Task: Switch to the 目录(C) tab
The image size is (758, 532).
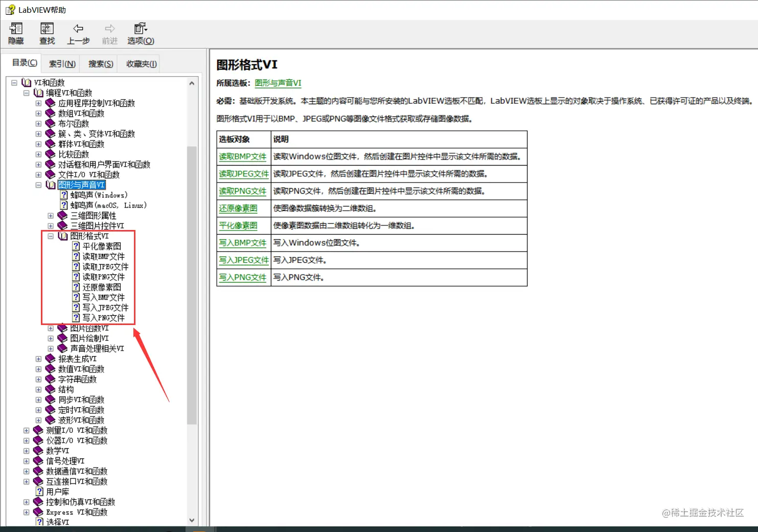Action: tap(25, 62)
